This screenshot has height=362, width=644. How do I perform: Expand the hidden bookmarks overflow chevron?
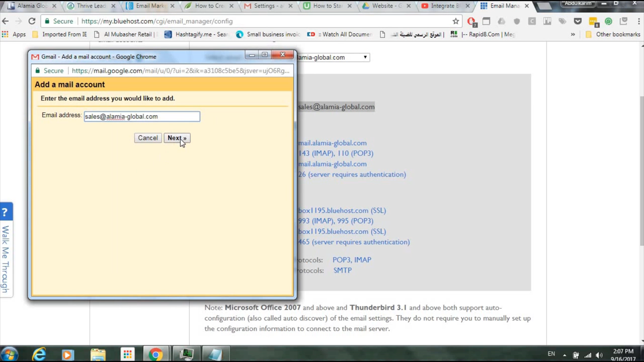coord(573,34)
